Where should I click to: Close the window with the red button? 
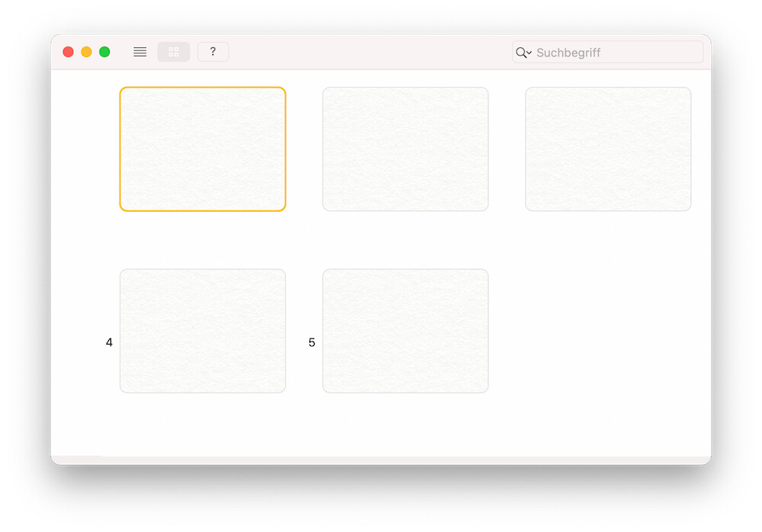click(68, 52)
